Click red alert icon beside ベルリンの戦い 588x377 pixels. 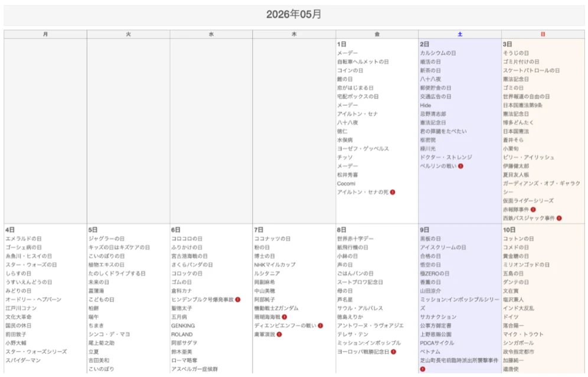coord(460,166)
